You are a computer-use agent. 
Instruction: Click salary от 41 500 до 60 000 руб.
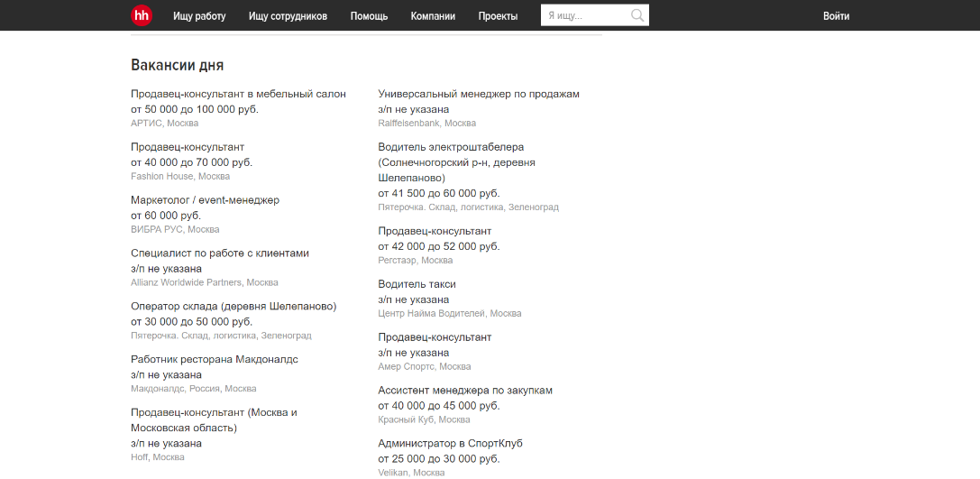(439, 193)
